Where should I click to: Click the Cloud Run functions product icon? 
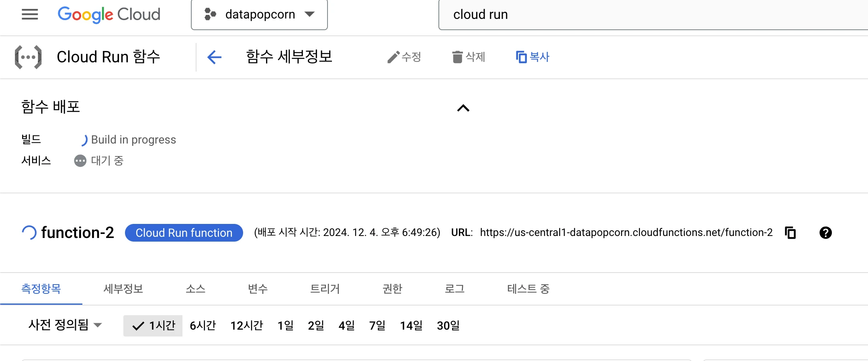(x=28, y=57)
